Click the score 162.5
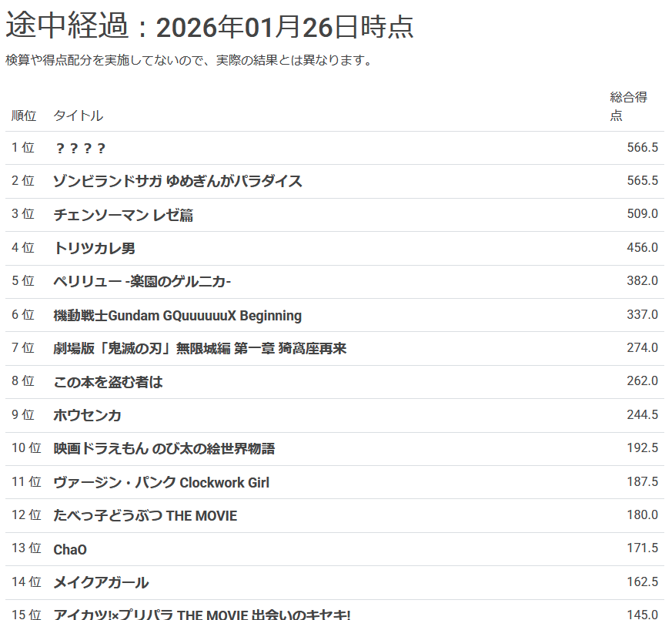Image resolution: width=672 pixels, height=620 pixels. point(642,581)
